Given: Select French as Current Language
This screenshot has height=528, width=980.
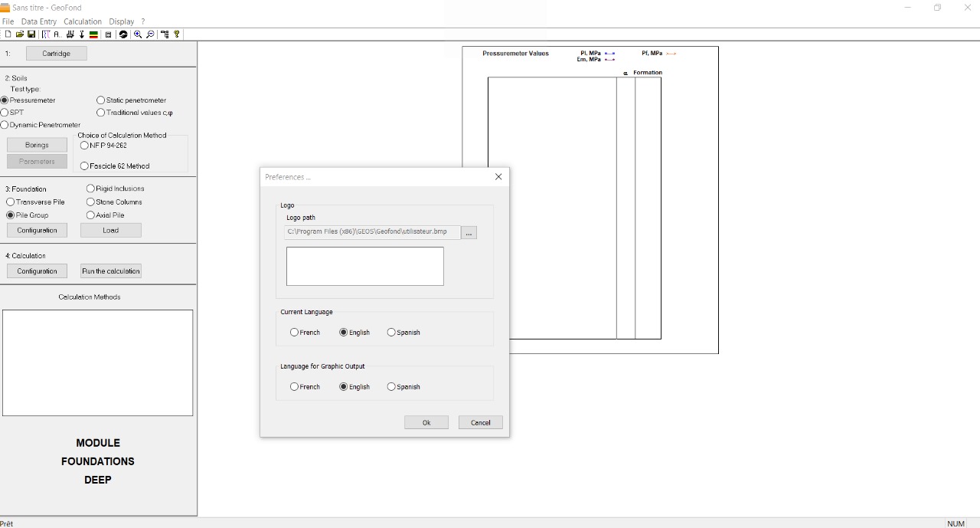Looking at the screenshot, I should click(305, 333).
